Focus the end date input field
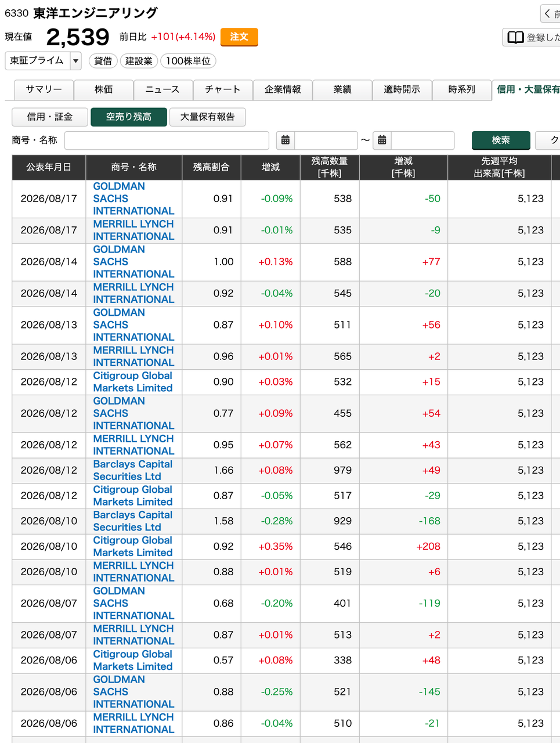The width and height of the screenshot is (560, 743). coord(422,140)
